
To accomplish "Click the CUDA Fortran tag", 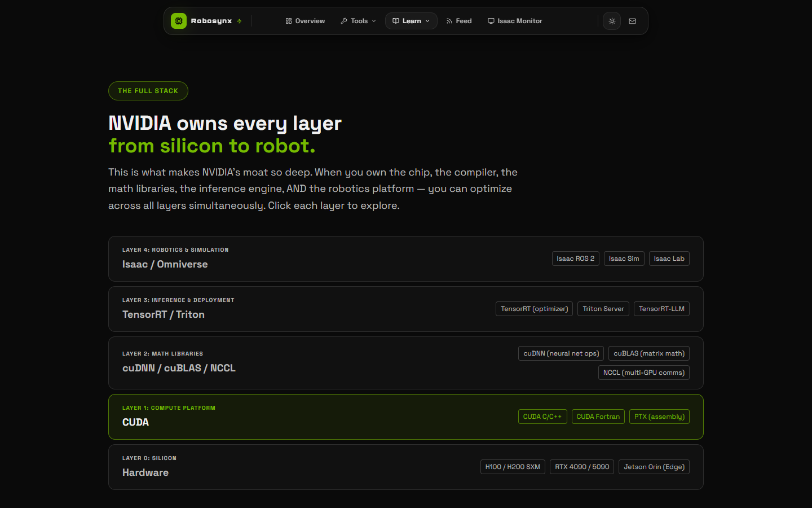I will coord(598,417).
